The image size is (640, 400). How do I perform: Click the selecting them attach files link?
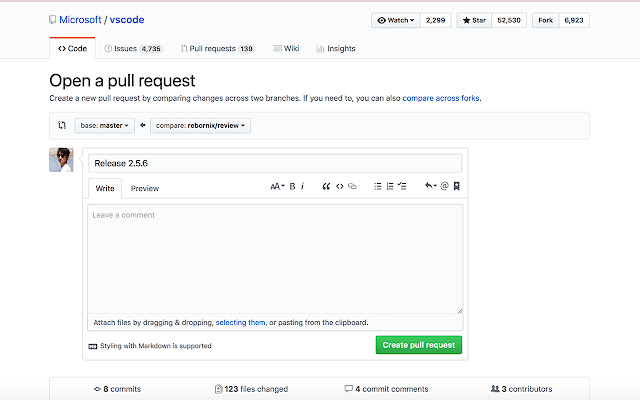point(240,322)
